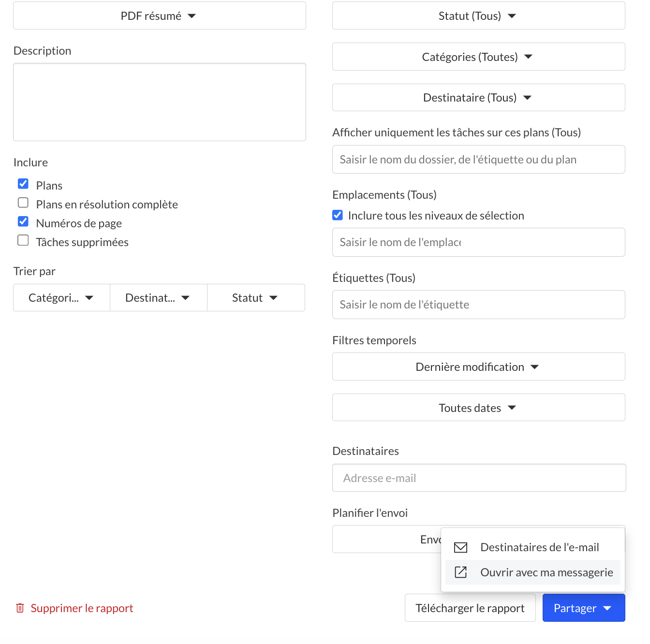Click the trash icon beside Supprimer le rapport
This screenshot has height=644, width=650.
[20, 608]
